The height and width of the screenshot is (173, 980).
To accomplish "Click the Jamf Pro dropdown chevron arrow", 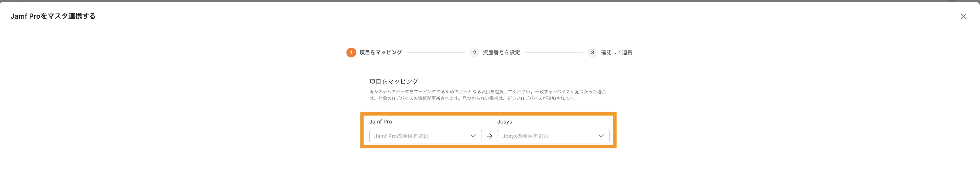I will point(473,136).
